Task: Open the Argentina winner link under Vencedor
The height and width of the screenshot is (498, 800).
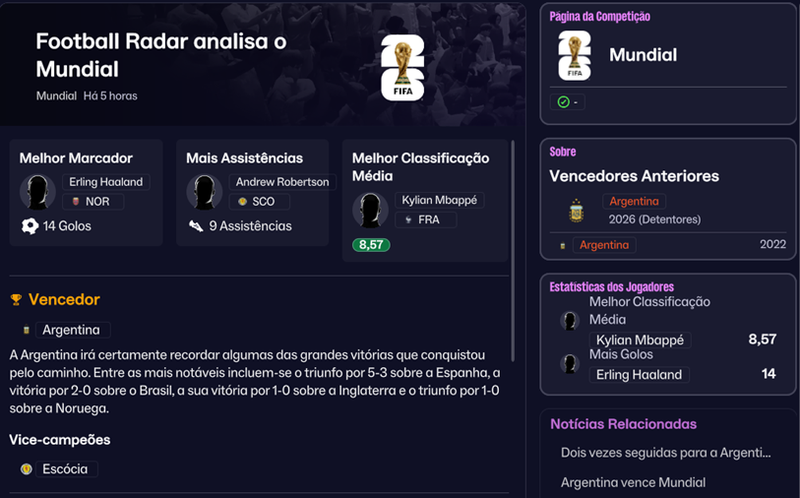Action: coord(71,330)
